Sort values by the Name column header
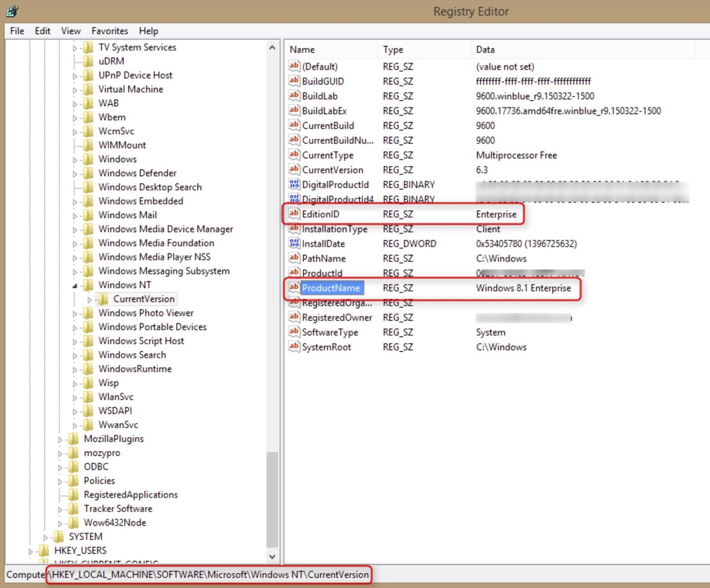Viewport: 710px width, 588px height. 331,49
